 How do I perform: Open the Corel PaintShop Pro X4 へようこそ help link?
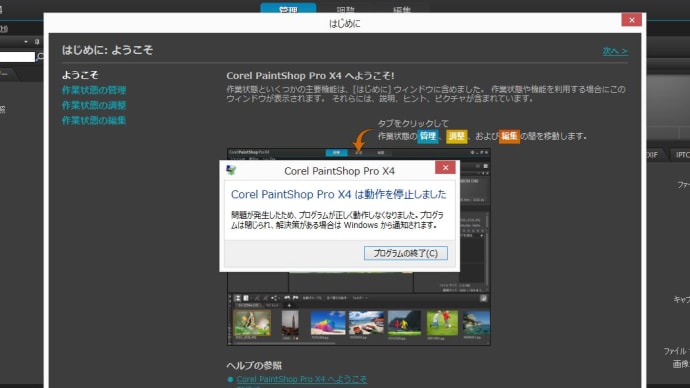[301, 379]
